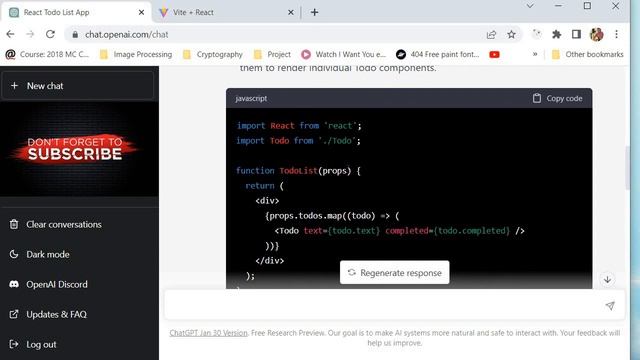Screen dimensions: 640x360
Task: Open Chrome three-dot menu
Action: [x=616, y=35]
